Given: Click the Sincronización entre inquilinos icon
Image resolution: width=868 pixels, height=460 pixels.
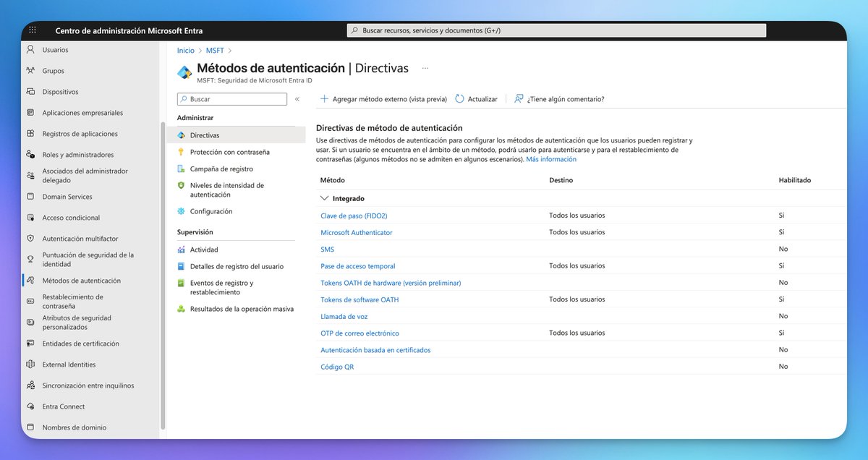Looking at the screenshot, I should pos(30,386).
